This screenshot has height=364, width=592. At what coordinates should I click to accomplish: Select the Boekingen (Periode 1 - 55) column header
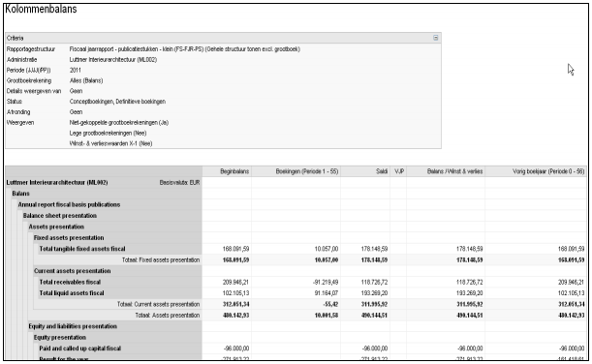tap(306, 171)
